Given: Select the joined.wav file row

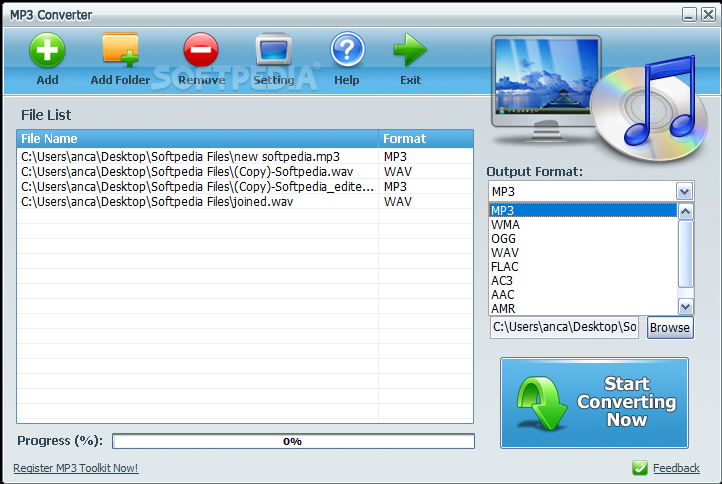Looking at the screenshot, I should [245, 202].
